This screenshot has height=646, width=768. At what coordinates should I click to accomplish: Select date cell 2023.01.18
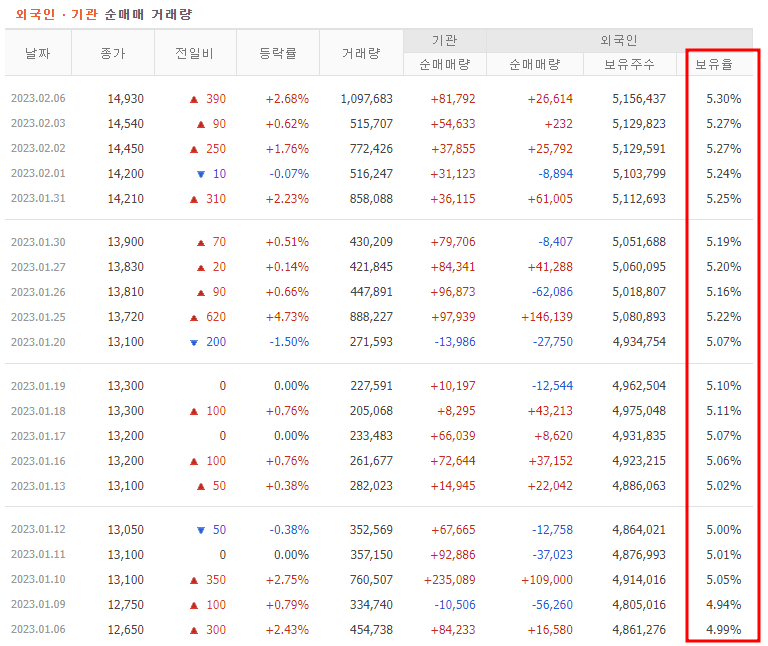point(38,411)
